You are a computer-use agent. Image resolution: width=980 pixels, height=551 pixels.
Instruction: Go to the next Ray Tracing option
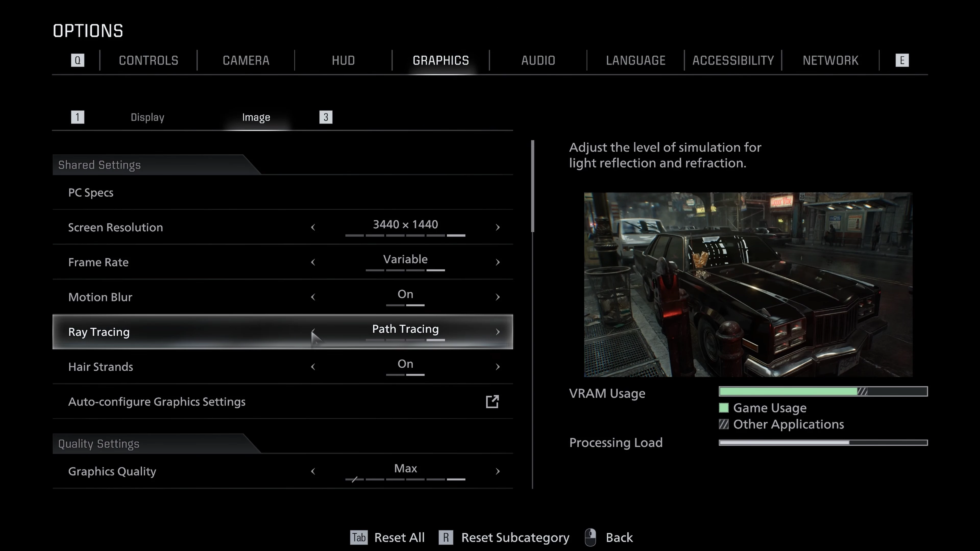click(x=498, y=332)
